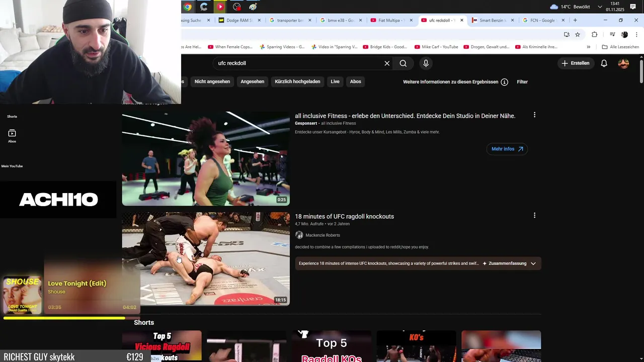The width and height of the screenshot is (644, 362).
Task: Select the Angesehen filter chip
Action: [x=253, y=81]
